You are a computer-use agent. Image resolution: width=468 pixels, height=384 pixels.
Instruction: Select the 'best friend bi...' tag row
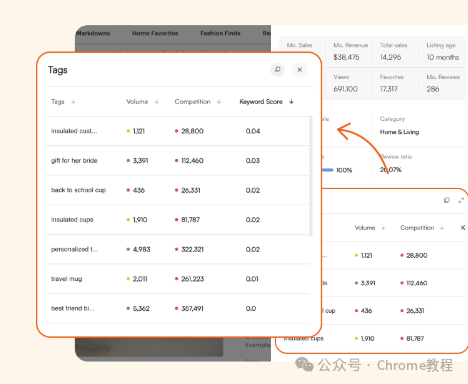tap(178, 308)
